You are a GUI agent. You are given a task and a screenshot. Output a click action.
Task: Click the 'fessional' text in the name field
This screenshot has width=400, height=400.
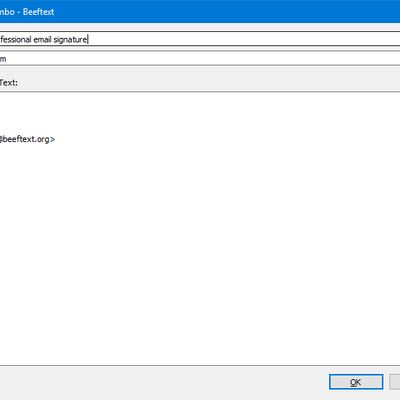tap(16, 39)
